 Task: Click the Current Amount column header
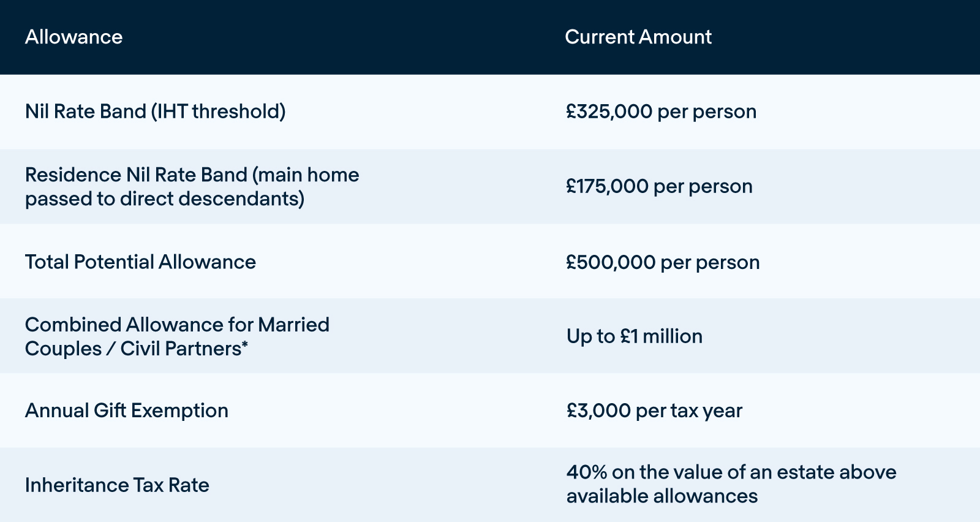(x=638, y=37)
